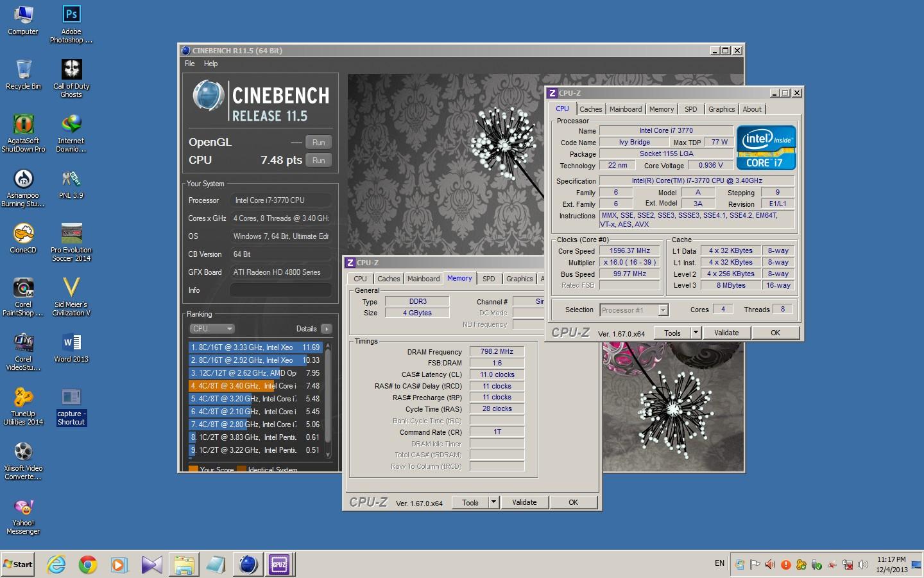The image size is (924, 578).
Task: Open Corel PaintShop desktop icon
Action: [23, 297]
